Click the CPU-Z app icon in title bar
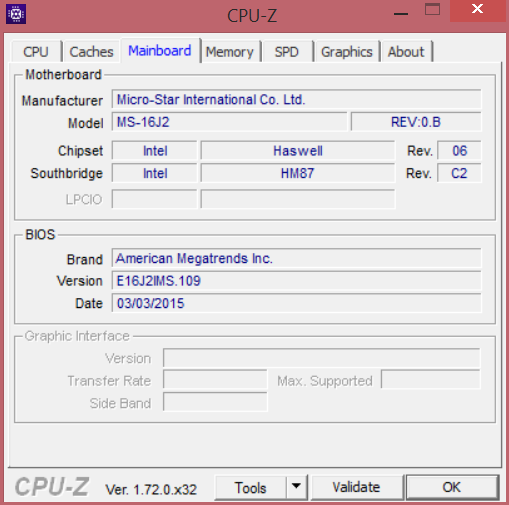Viewport: 509px width, 505px height. [x=16, y=14]
